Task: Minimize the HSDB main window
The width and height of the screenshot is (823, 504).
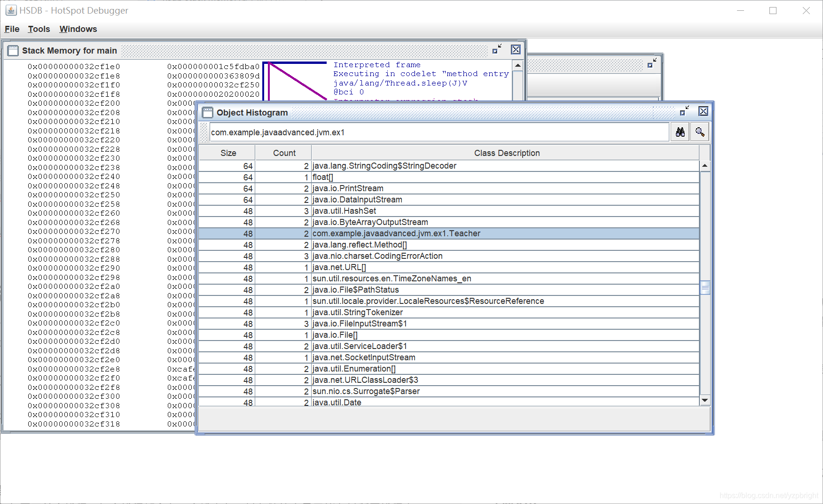Action: click(741, 10)
